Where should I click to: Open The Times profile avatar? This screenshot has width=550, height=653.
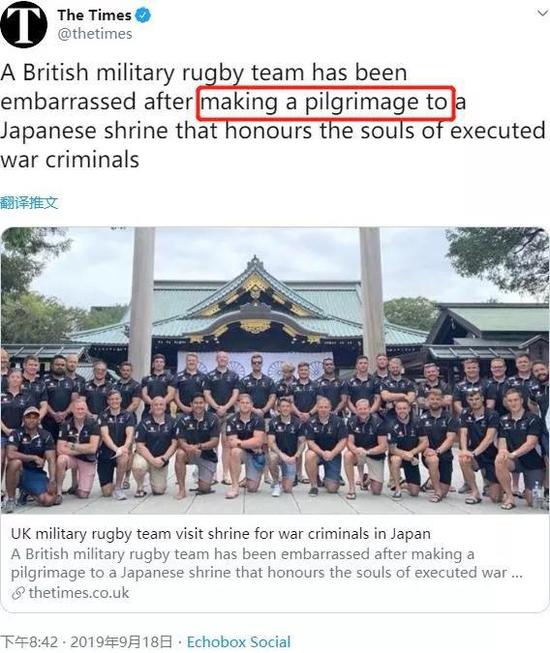tap(24, 24)
